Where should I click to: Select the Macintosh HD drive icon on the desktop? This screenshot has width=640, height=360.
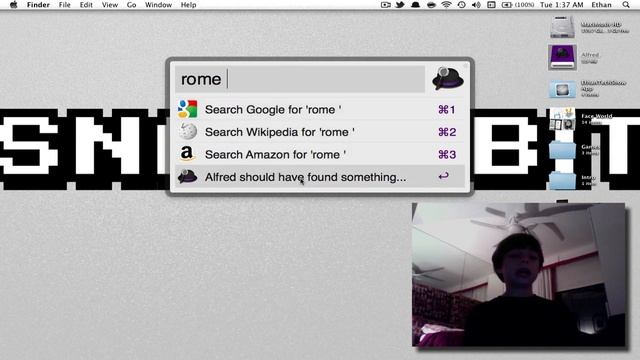click(562, 27)
